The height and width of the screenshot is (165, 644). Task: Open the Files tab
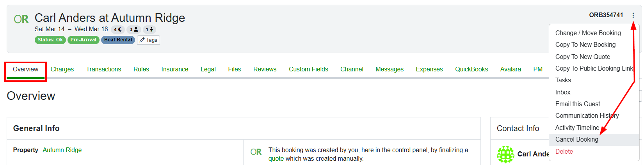pyautogui.click(x=235, y=69)
